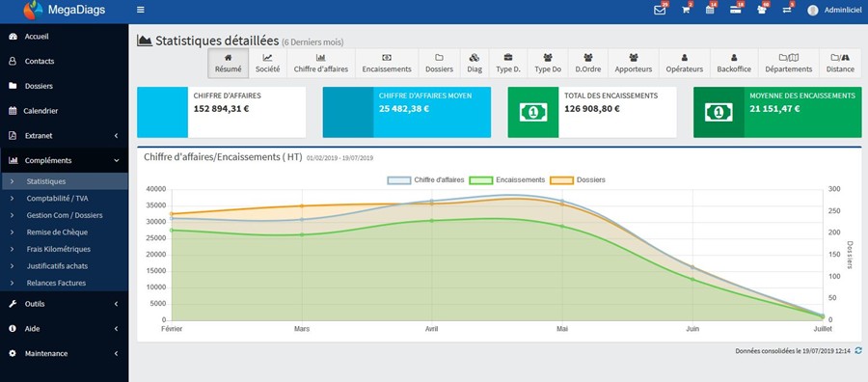Image resolution: width=868 pixels, height=382 pixels.
Task: Open the exchange arrows notifications icon
Action: pos(787,10)
